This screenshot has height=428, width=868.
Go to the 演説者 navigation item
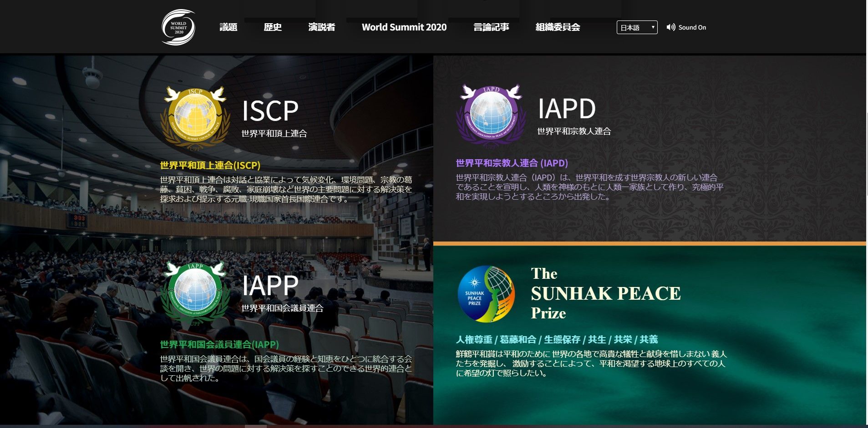point(321,27)
